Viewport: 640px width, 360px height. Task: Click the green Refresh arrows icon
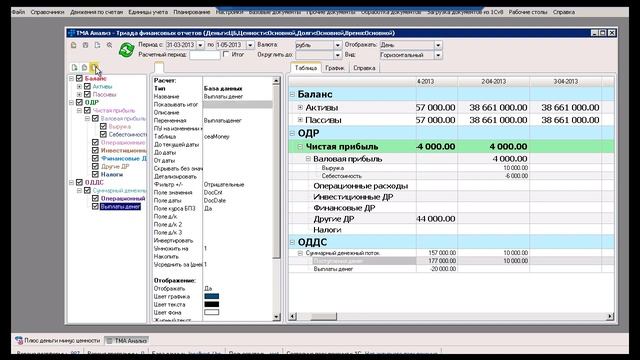tap(127, 50)
